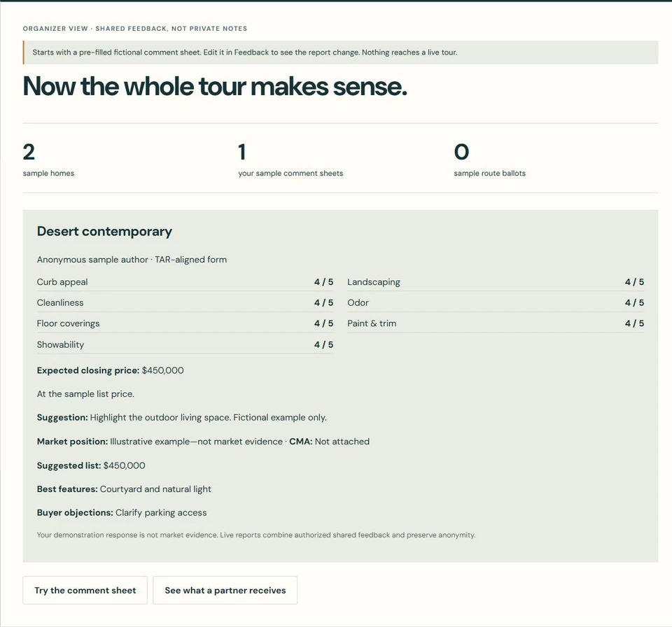Screen dimensions: 672x627
Task: Select the Paint & trim label
Action: pyautogui.click(x=372, y=323)
